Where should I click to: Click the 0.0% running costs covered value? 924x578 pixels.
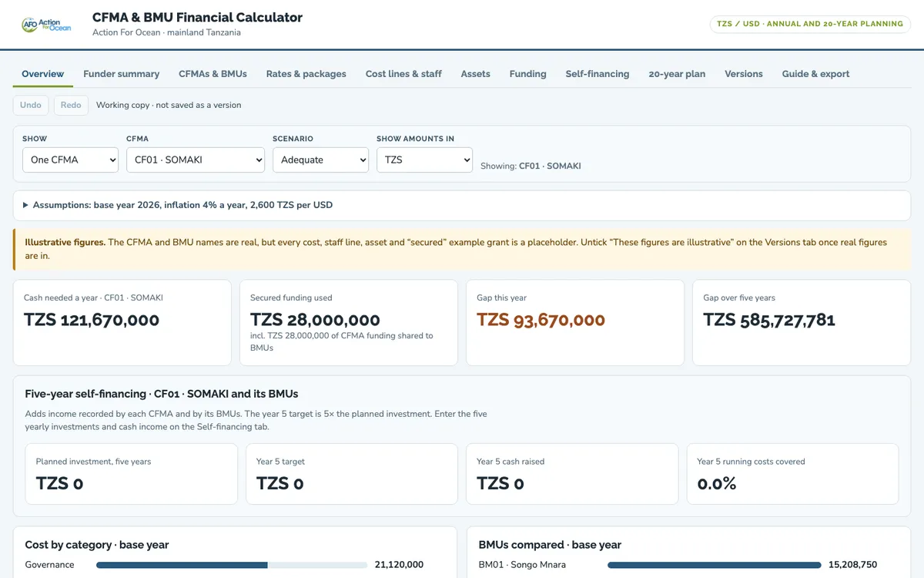click(717, 484)
